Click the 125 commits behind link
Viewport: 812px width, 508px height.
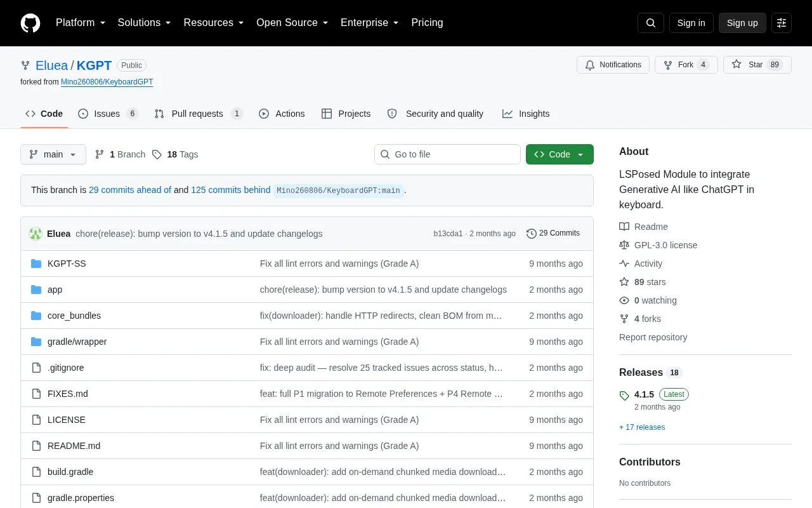tap(231, 190)
